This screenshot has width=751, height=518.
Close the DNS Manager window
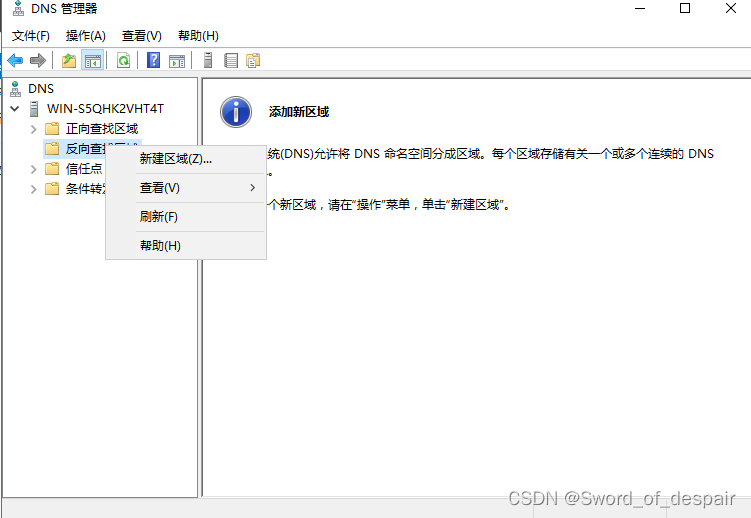click(x=730, y=8)
